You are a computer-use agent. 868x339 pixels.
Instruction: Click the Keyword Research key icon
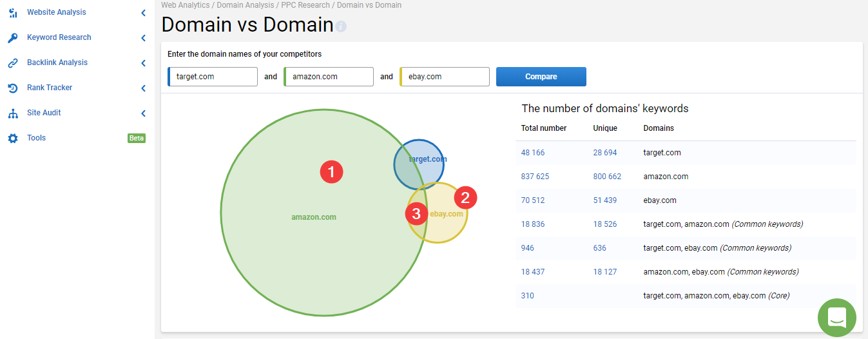point(13,38)
